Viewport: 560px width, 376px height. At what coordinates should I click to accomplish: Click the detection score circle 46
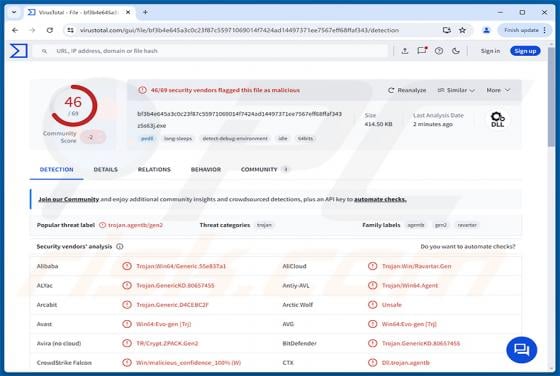[74, 106]
